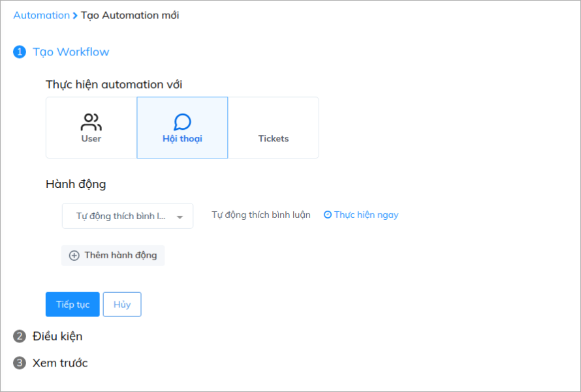The height and width of the screenshot is (392, 581).
Task: Click the Thực hiện ngay timing link
Action: [x=366, y=215]
